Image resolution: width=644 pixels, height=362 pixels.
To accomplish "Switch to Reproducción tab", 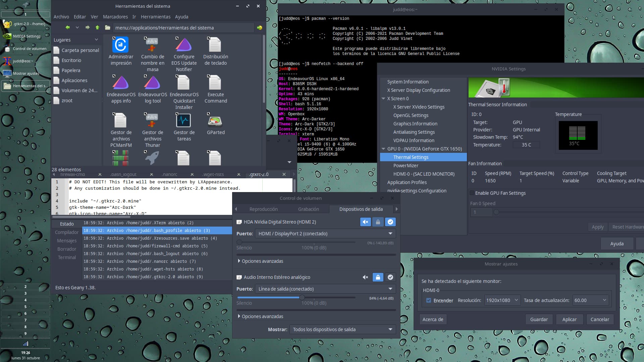I will [x=263, y=209].
